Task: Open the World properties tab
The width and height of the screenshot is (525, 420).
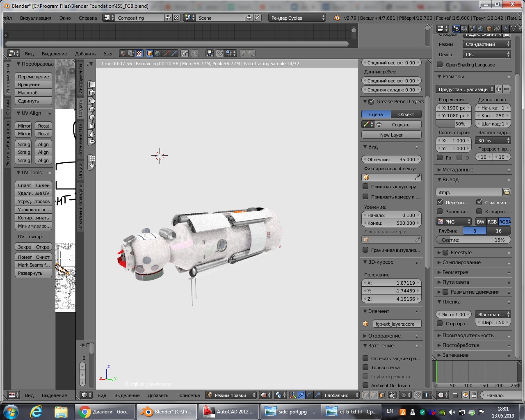Action: pyautogui.click(x=481, y=29)
